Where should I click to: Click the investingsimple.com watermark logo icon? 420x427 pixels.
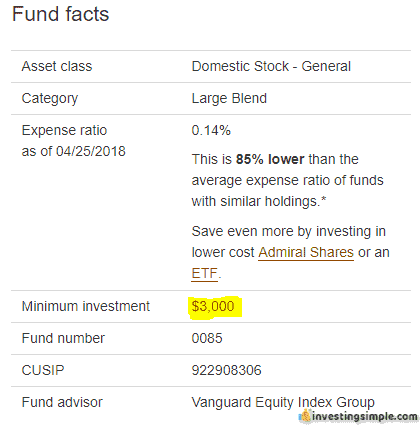click(305, 416)
